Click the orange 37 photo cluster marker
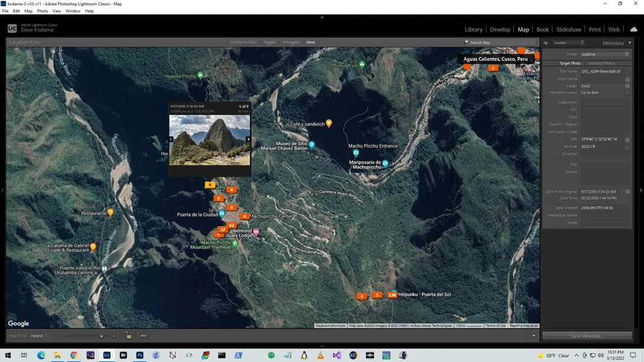 223,230
